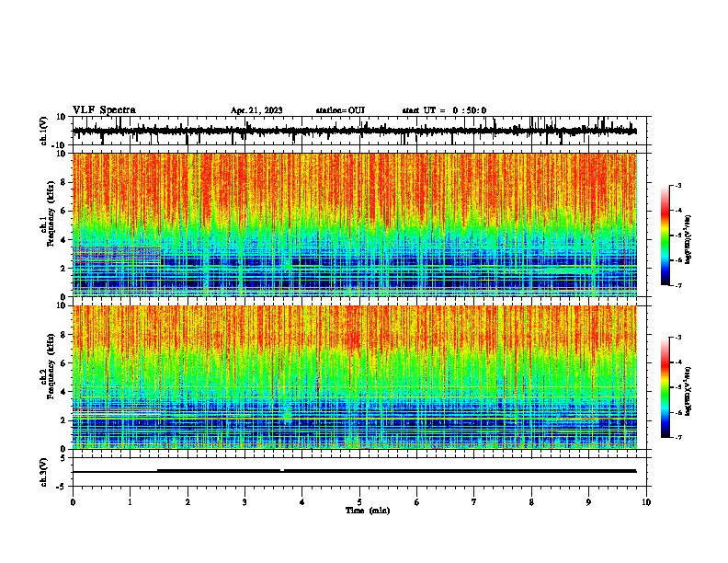Click the '-5' tick on ch.3(V) axis

[62, 487]
